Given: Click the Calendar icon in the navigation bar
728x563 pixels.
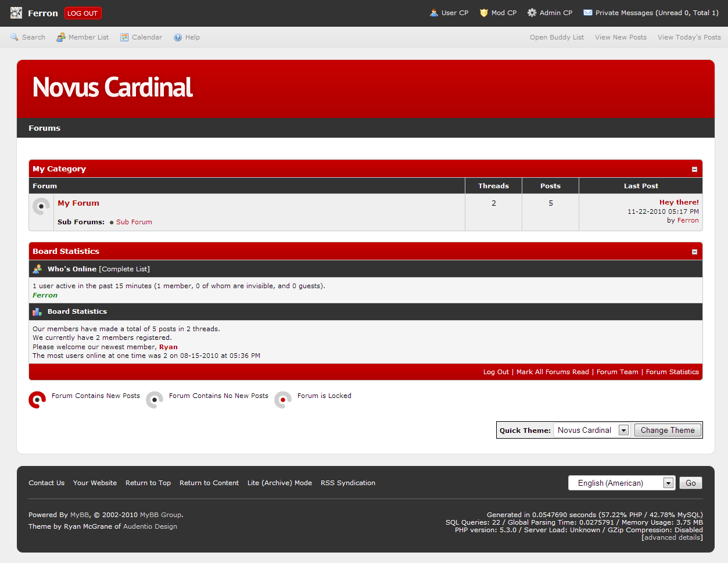Looking at the screenshot, I should (x=124, y=37).
